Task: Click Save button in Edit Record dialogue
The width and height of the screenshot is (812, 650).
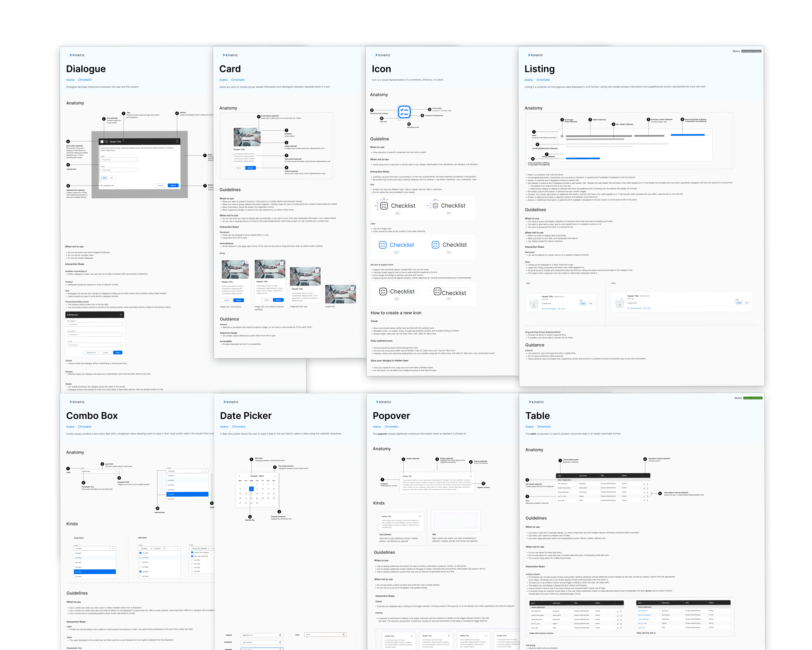Action: (x=117, y=353)
